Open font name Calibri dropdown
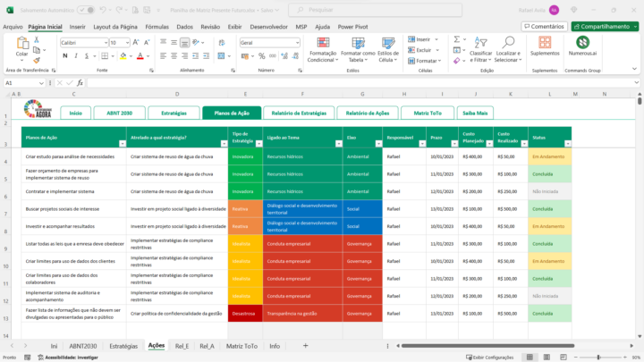Viewport: 644px width, 362px height. click(106, 43)
